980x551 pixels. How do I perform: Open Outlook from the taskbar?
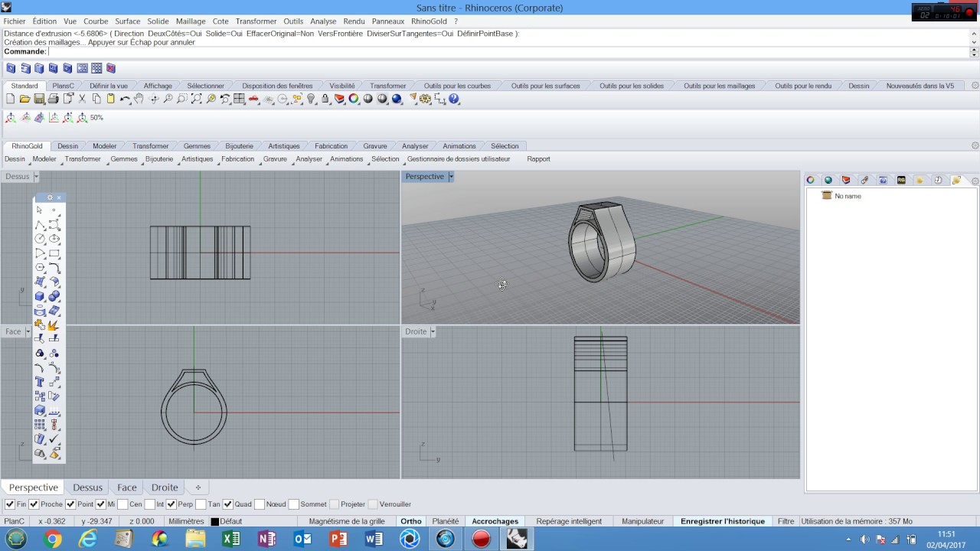302,539
